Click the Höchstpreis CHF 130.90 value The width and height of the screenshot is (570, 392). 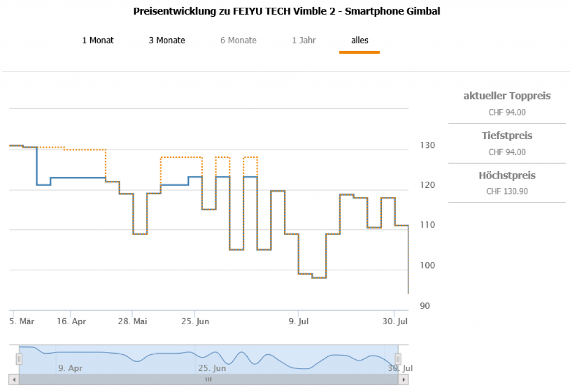[x=507, y=191]
